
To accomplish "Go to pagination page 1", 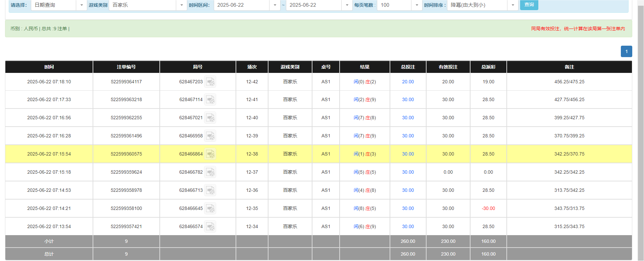I will coord(626,51).
